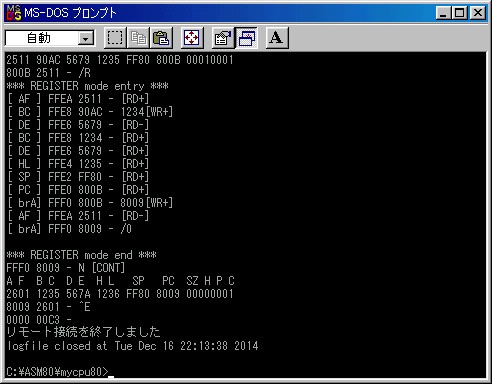
Task: Click the 'logfile closed at Tue Dec 16' line
Action: coord(133,346)
